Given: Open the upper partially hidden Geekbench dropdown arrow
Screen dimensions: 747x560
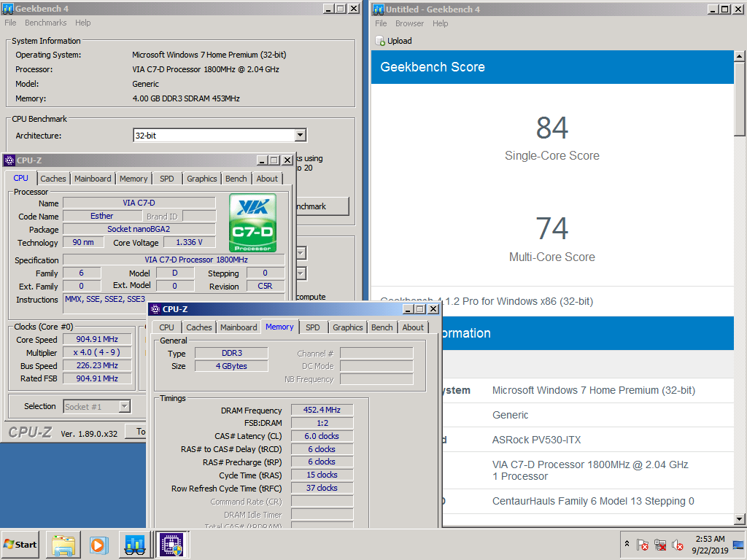Looking at the screenshot, I should (x=301, y=253).
